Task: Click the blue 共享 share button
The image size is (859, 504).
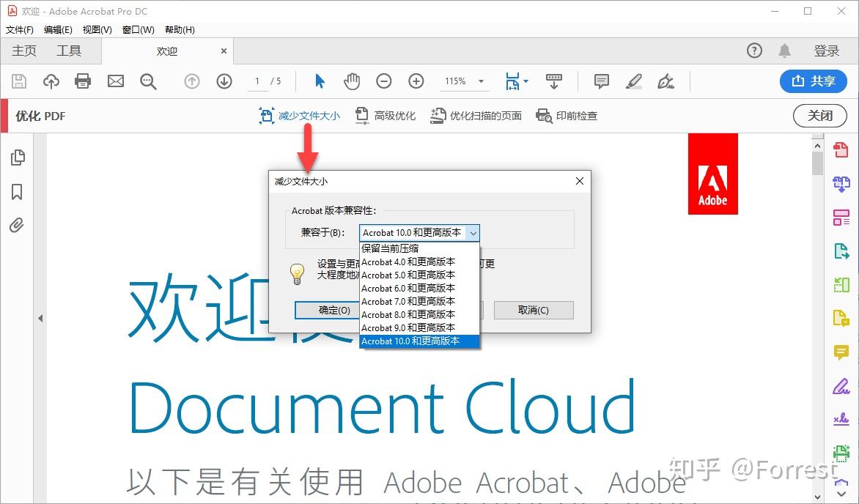Action: [813, 81]
